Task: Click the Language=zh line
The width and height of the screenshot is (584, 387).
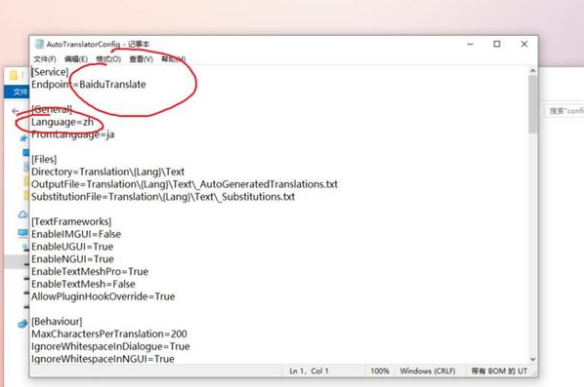Action: (x=62, y=122)
